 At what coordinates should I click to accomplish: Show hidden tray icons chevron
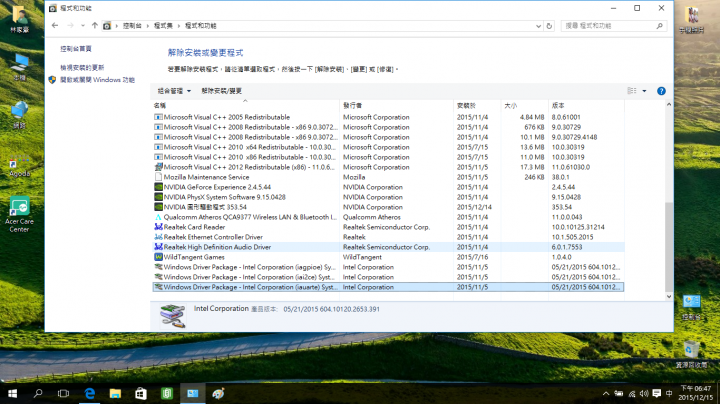pos(606,393)
